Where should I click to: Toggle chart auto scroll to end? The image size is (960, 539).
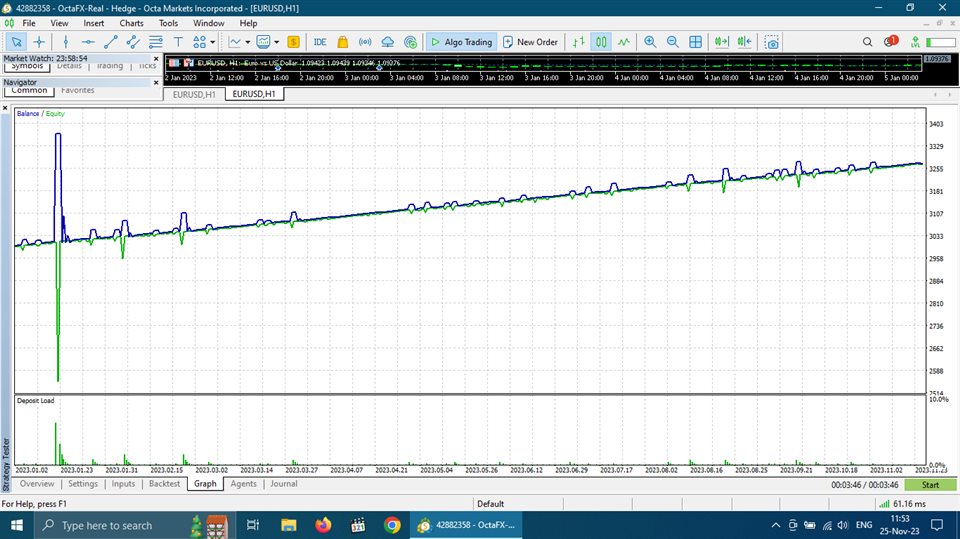pyautogui.click(x=722, y=42)
